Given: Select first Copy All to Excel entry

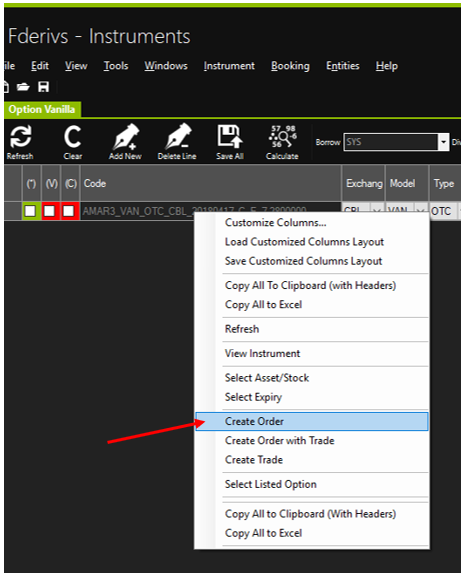Looking at the screenshot, I should (x=263, y=305).
